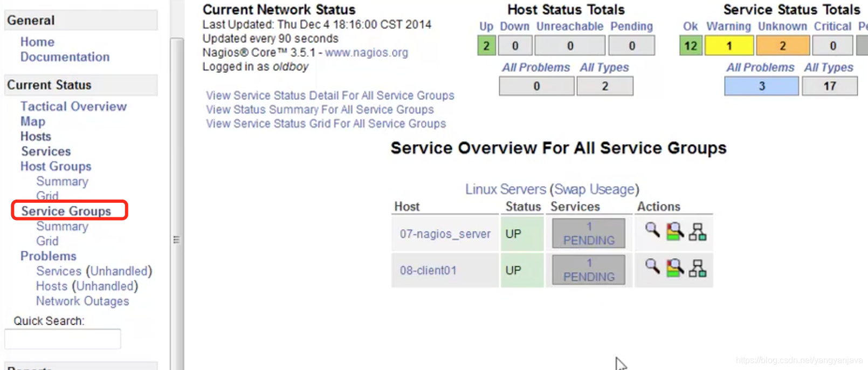Click the Ok service status header
The height and width of the screenshot is (370, 868).
tap(690, 26)
